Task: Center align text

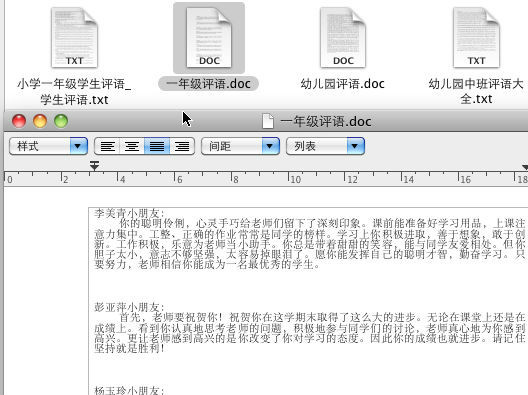Action: point(132,146)
